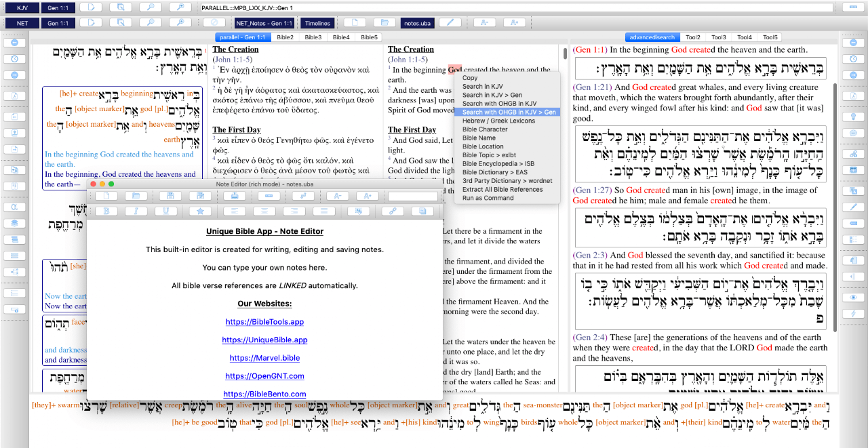Increase font size with main toolbar A+ icon
868x448 pixels.
(515, 23)
